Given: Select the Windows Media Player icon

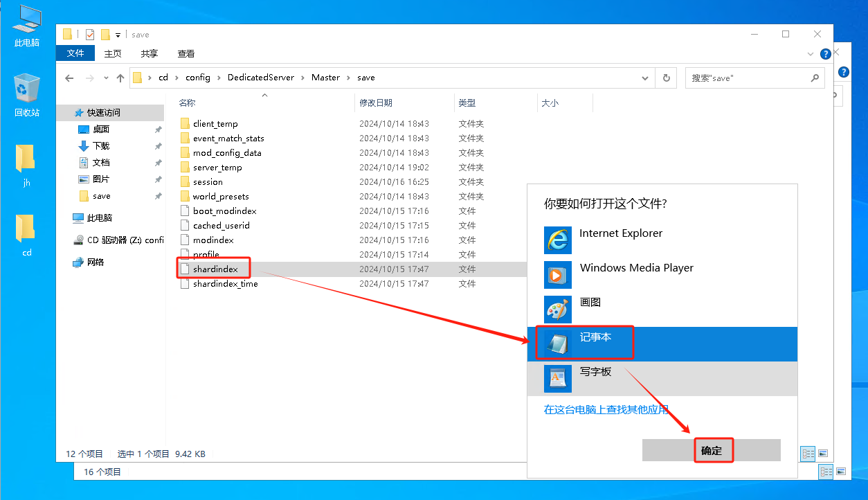Looking at the screenshot, I should pos(557,275).
